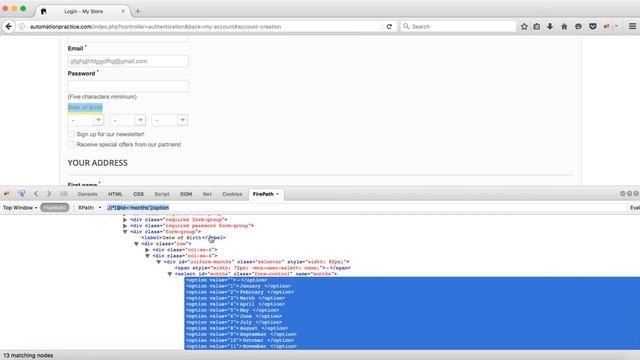Go back in Firebug panel history
Screen dimensions: 640x360
(x=36, y=194)
